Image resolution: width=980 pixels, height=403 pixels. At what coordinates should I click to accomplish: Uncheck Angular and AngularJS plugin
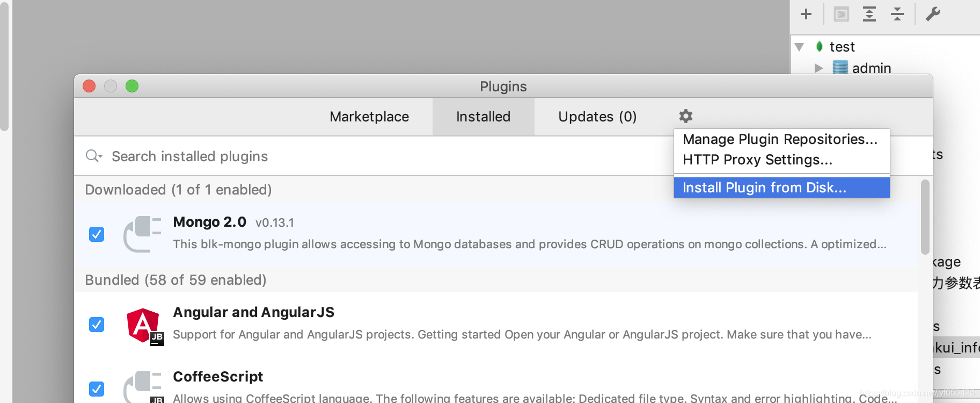click(97, 325)
